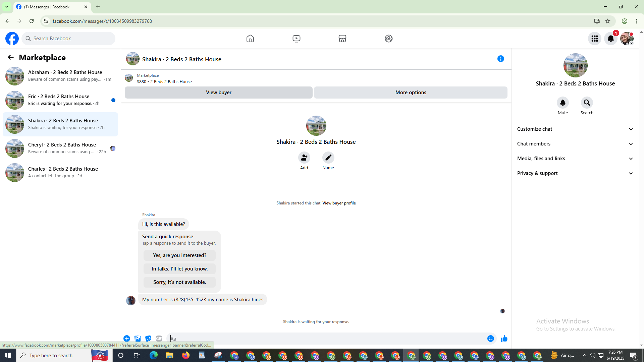Viewport: 644px width, 362px height.
Task: Open the Facebook menu grid icon
Action: tap(595, 39)
